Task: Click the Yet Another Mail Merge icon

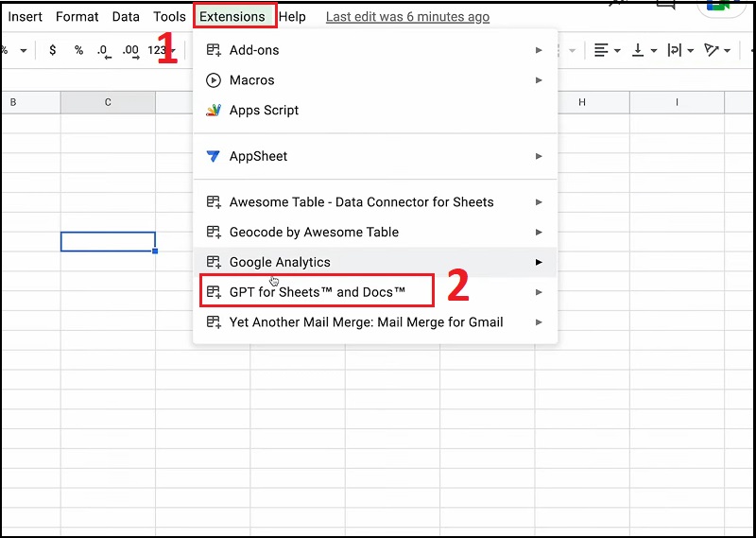Action: (x=214, y=321)
